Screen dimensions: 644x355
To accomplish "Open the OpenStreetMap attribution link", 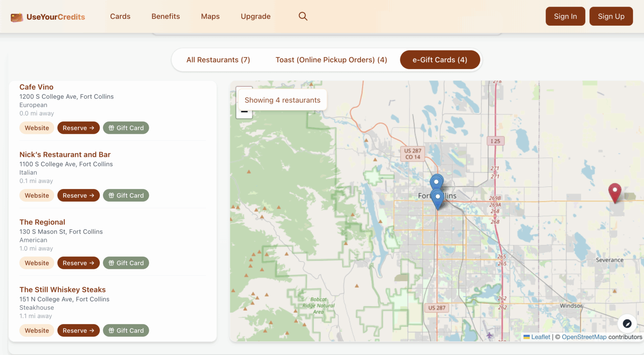I will [584, 337].
